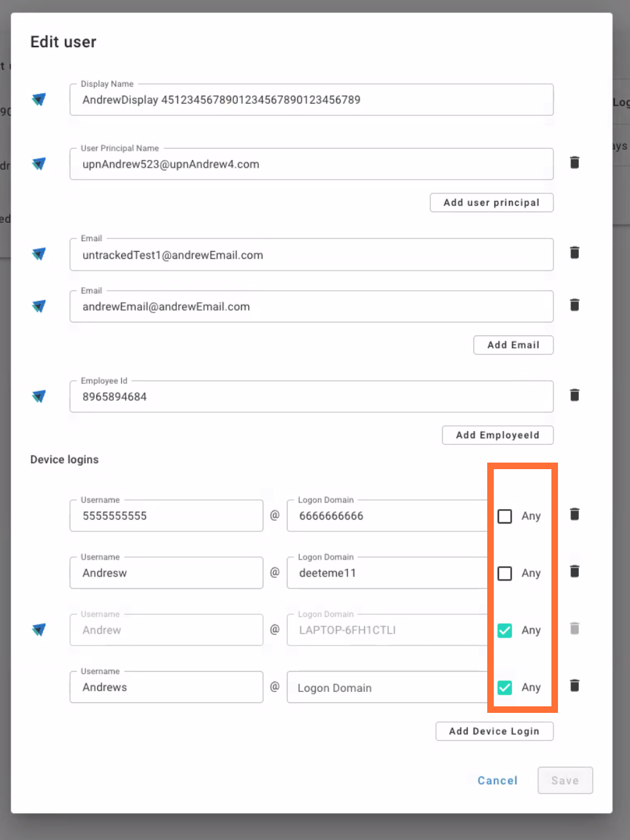Edit the Username field containing Andrews
630x840 pixels.
(x=166, y=687)
